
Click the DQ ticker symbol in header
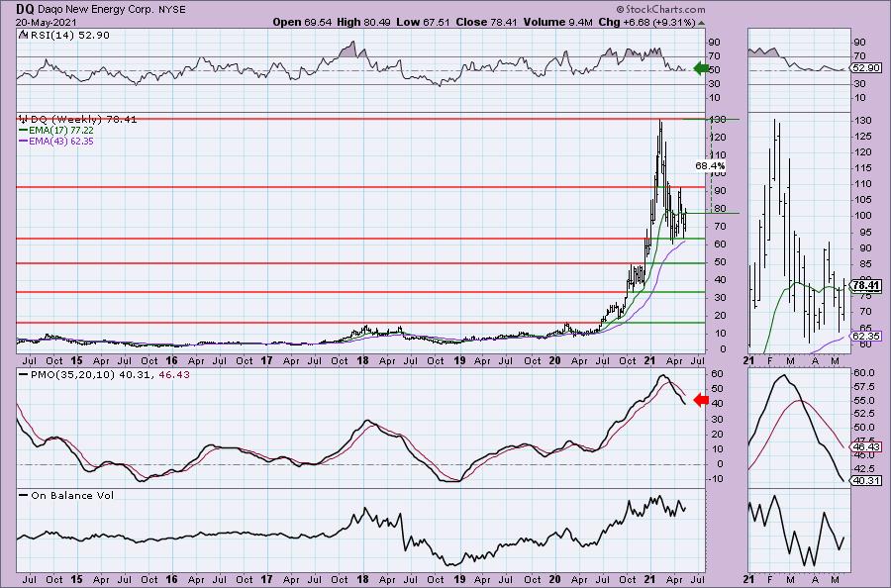pos(25,9)
